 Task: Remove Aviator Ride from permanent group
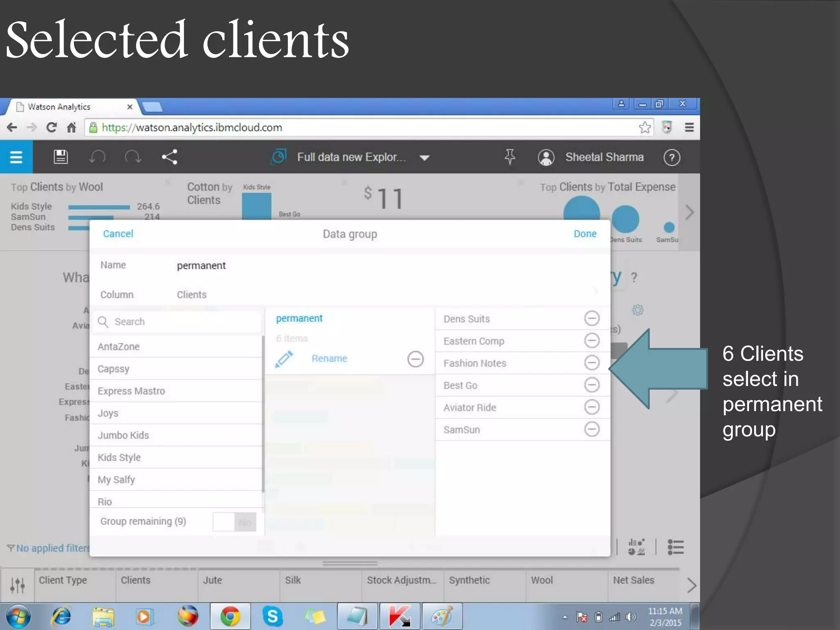pos(591,407)
